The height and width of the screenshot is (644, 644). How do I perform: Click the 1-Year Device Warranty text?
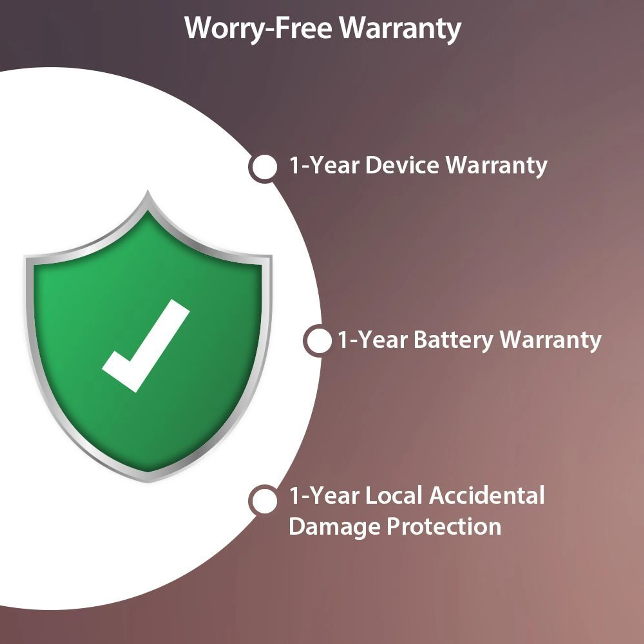pyautogui.click(x=418, y=166)
